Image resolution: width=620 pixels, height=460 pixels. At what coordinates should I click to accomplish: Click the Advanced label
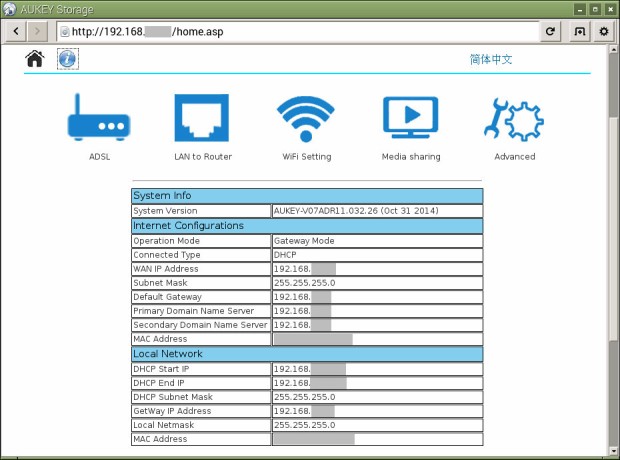[x=515, y=157]
